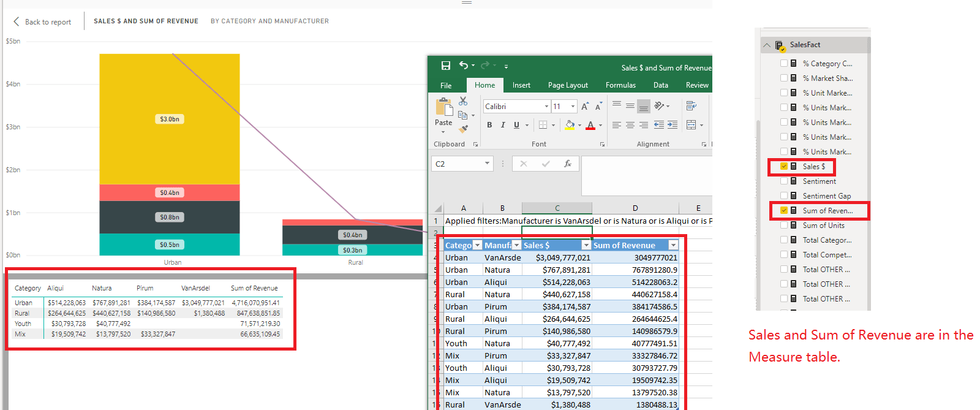Click the Redo arrow in Excel
Viewport: 980px width, 410px height.
[485, 66]
